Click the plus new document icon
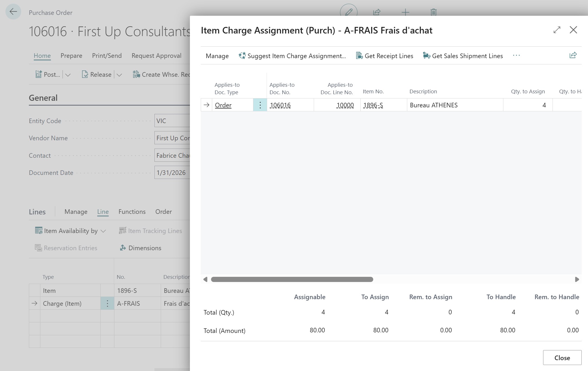The height and width of the screenshot is (371, 588). tap(405, 12)
